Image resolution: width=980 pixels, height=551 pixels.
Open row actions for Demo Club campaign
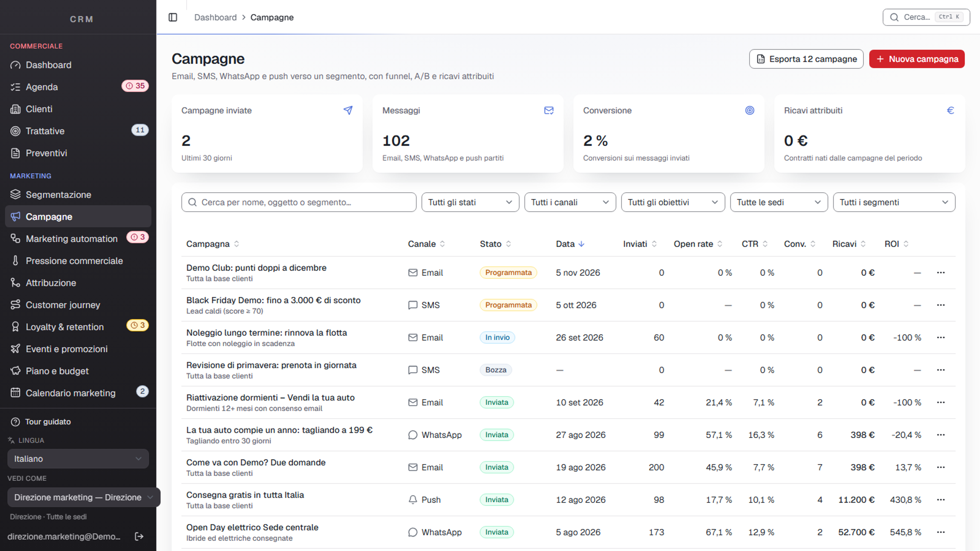(941, 273)
